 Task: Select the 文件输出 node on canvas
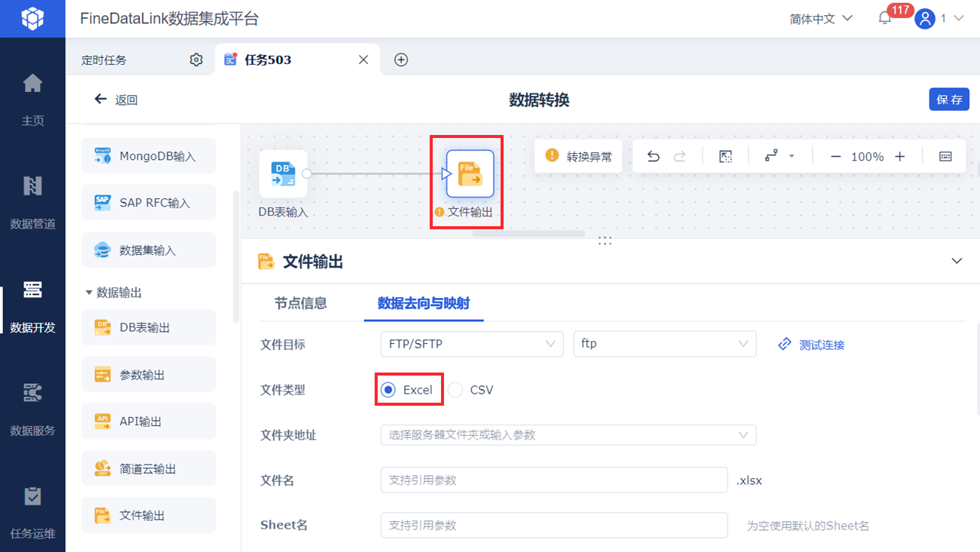tap(470, 173)
